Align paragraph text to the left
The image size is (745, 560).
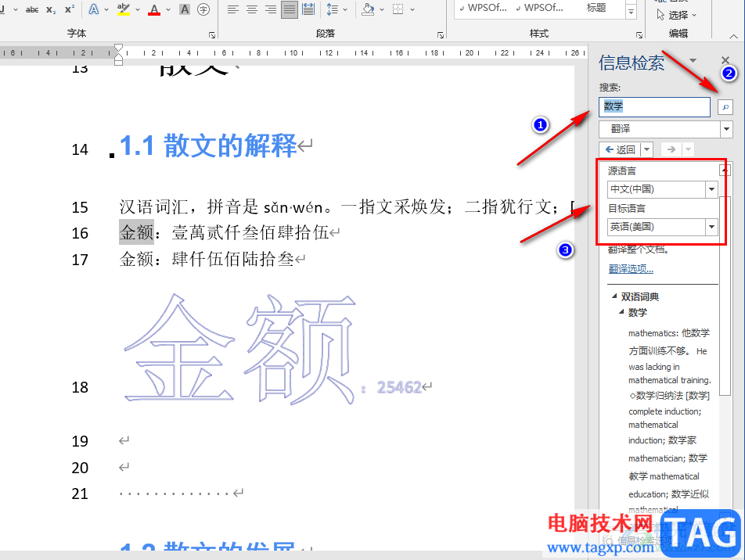pos(232,9)
